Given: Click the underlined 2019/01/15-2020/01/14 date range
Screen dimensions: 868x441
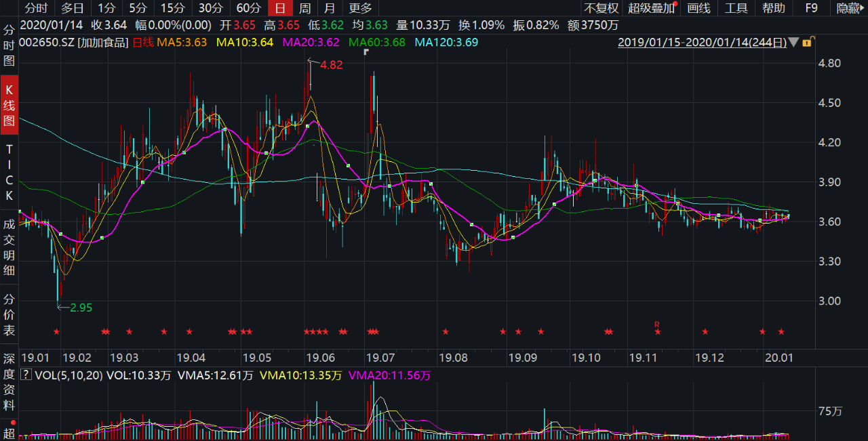Looking at the screenshot, I should [x=702, y=43].
